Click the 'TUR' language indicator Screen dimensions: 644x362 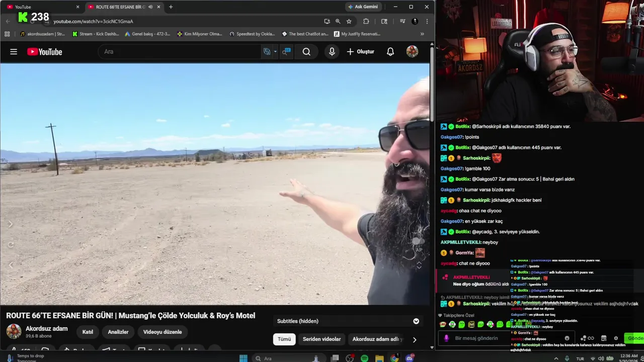click(580, 358)
